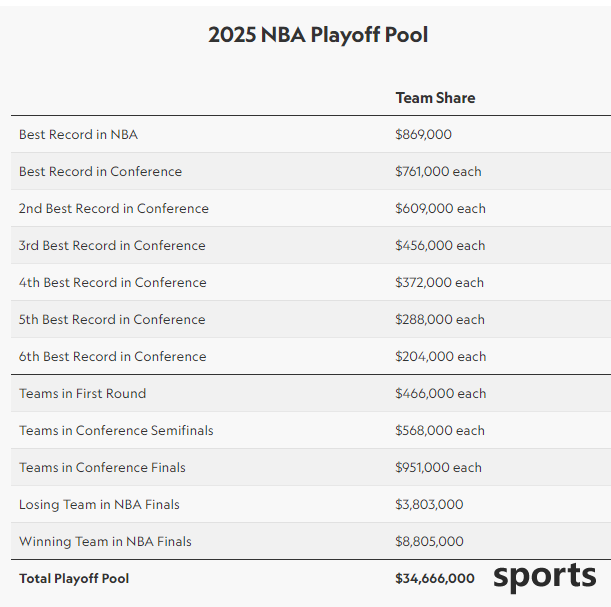611x607 pixels.
Task: Click the '2025 NBA Playoff Pool' title
Action: click(318, 35)
